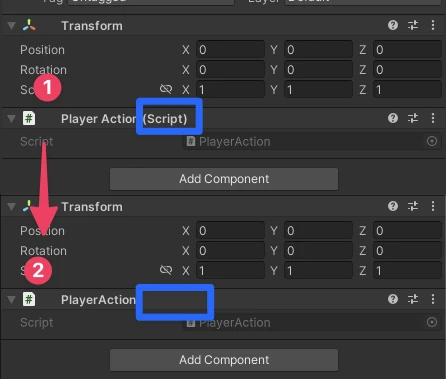This screenshot has height=379, width=446.
Task: Click the lower Add Component button
Action: pyautogui.click(x=224, y=360)
